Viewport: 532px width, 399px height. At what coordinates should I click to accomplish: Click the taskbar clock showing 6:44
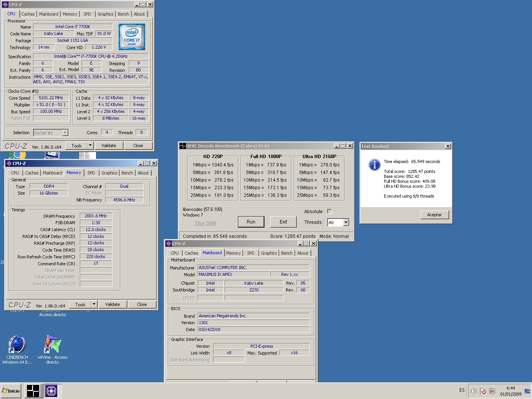[x=511, y=391]
